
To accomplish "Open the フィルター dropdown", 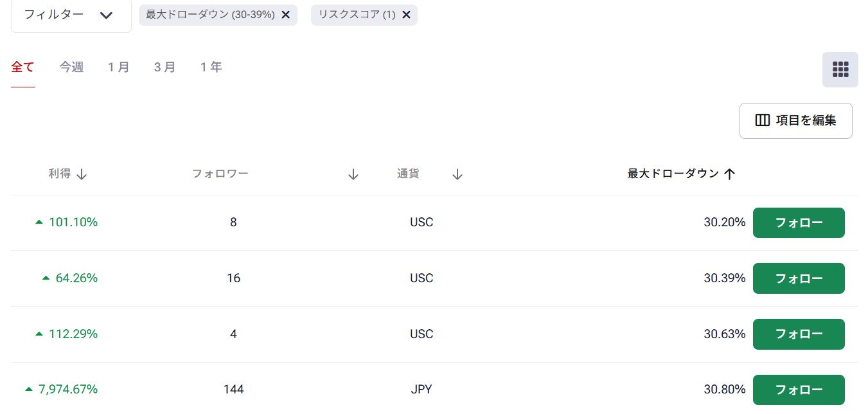I will click(71, 15).
